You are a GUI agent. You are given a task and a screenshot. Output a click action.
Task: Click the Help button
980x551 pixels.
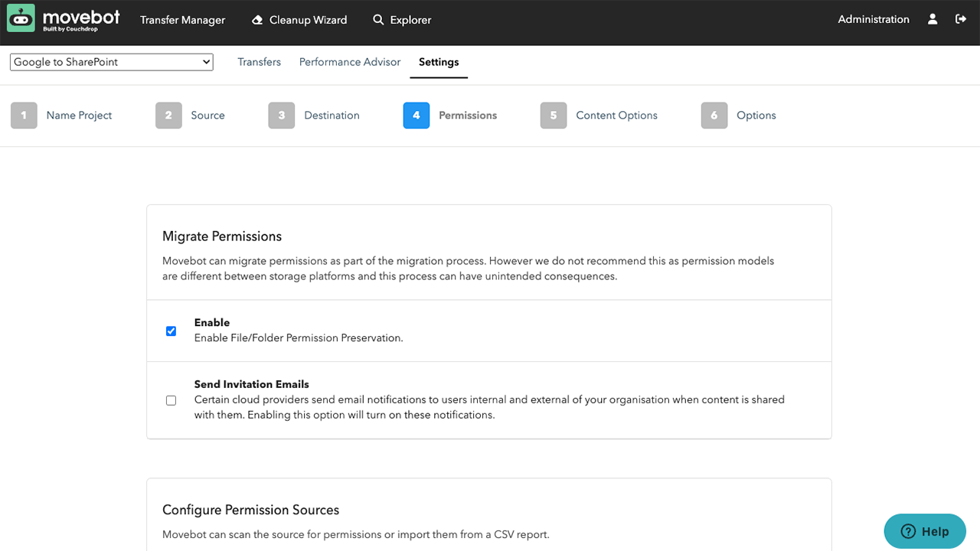click(x=925, y=531)
